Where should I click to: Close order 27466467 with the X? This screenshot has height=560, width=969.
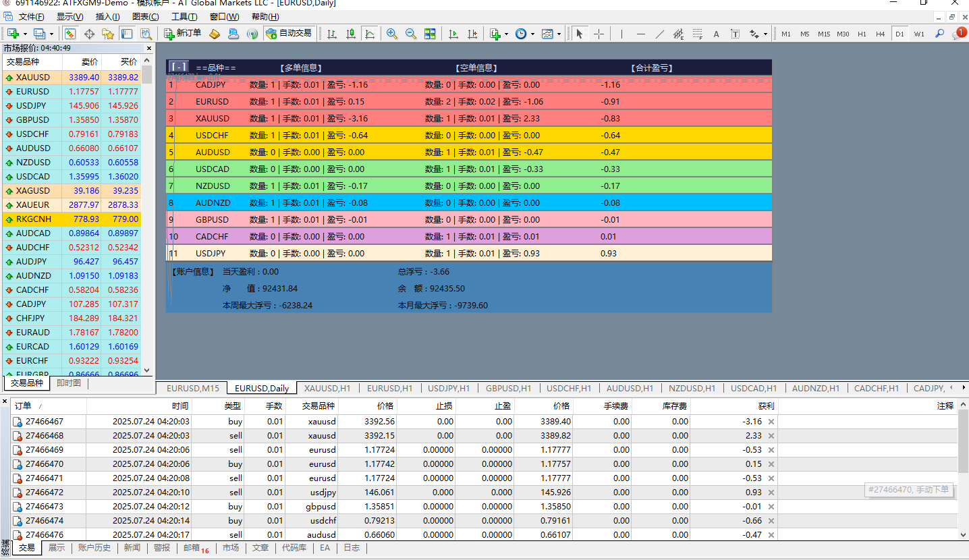pyautogui.click(x=771, y=422)
